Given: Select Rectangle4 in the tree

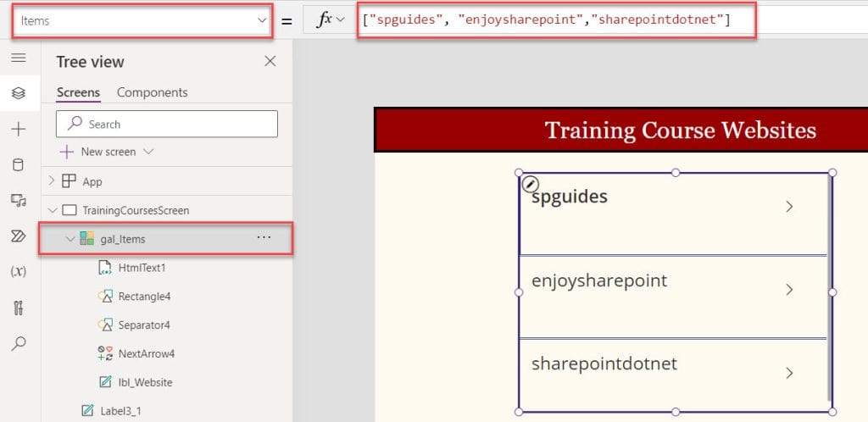Looking at the screenshot, I should point(144,297).
